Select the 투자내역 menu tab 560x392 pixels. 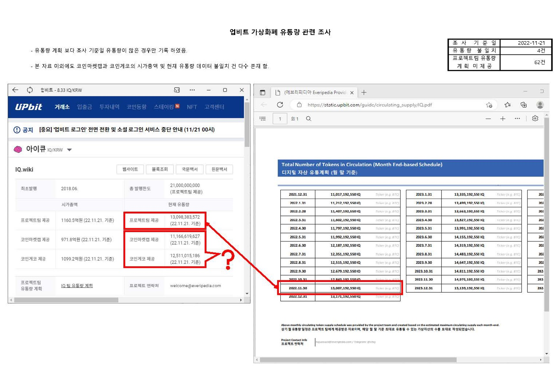click(109, 107)
